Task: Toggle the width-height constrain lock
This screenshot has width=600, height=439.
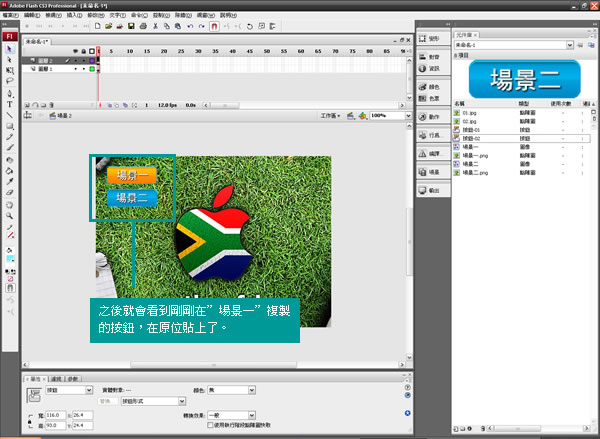Action: tap(29, 420)
